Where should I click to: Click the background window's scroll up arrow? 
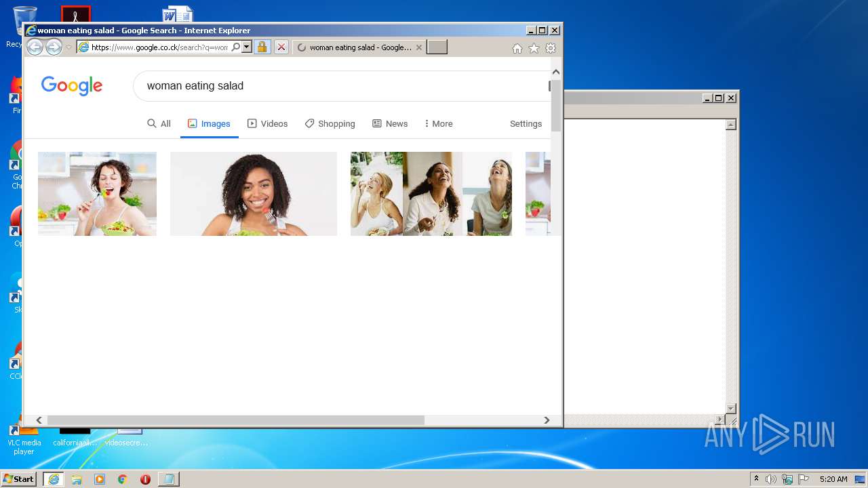click(x=731, y=125)
